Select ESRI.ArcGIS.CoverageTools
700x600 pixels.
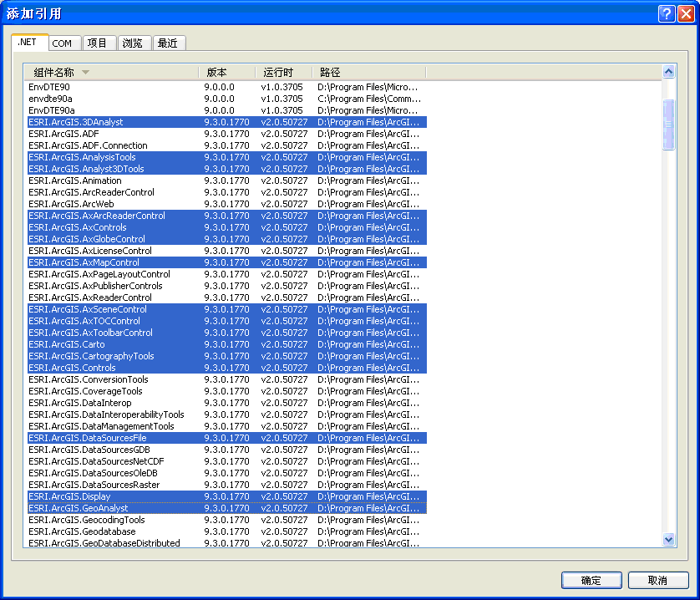click(226, 391)
